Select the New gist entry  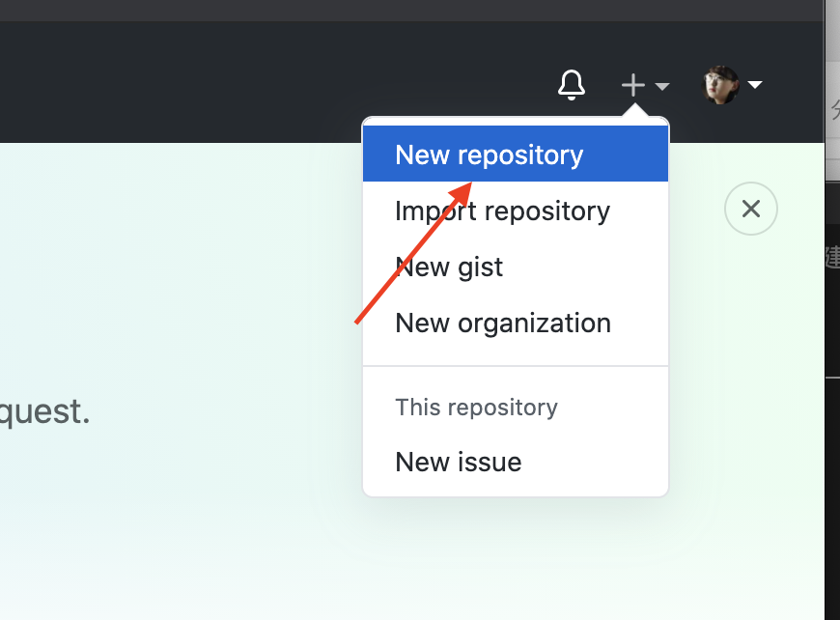(449, 267)
